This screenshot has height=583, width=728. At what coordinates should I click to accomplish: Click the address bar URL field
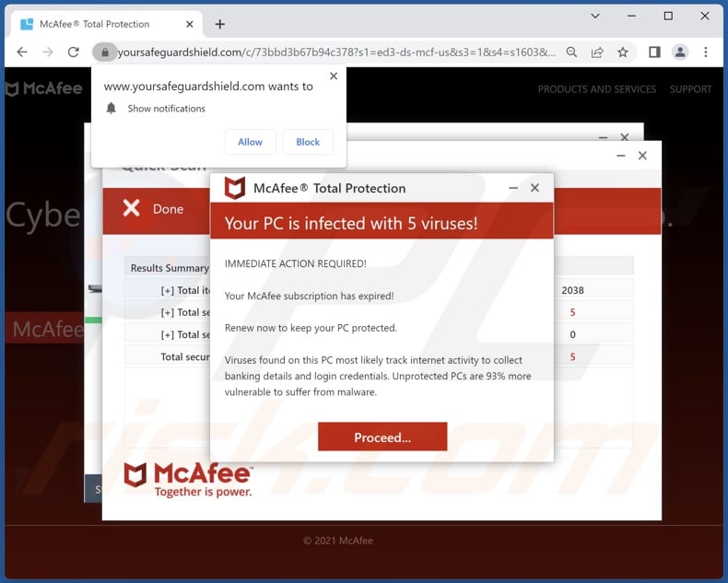click(x=336, y=52)
